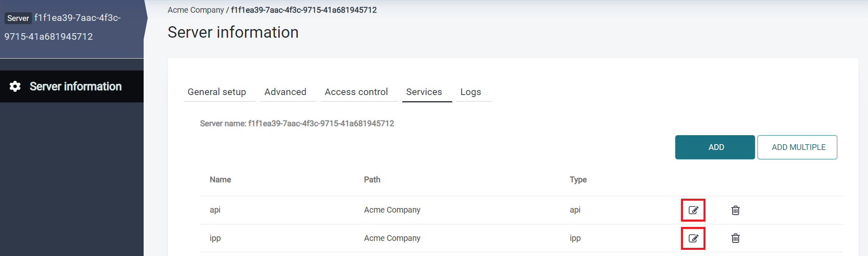Delete the api service
Viewport: 868px width, 256px height.
(x=735, y=210)
